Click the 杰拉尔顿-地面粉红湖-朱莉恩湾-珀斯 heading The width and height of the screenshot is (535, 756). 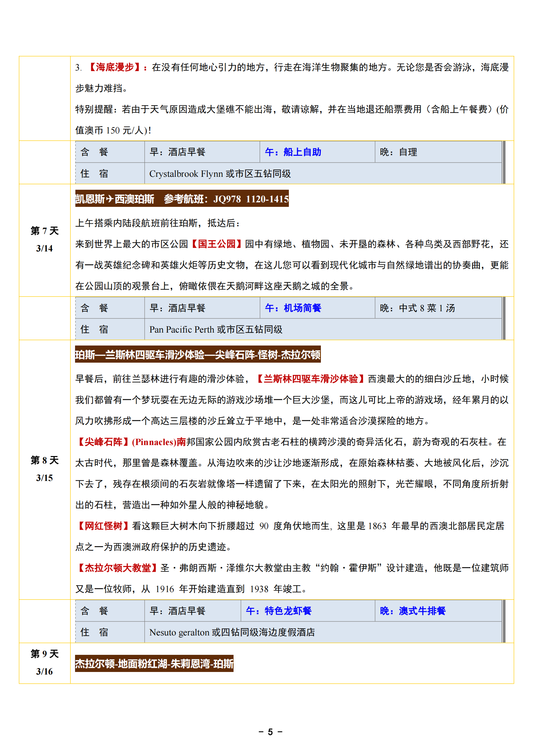(154, 664)
